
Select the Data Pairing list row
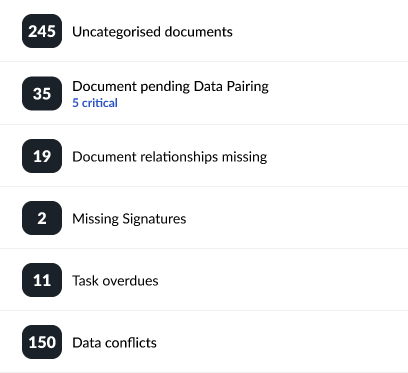pos(204,93)
